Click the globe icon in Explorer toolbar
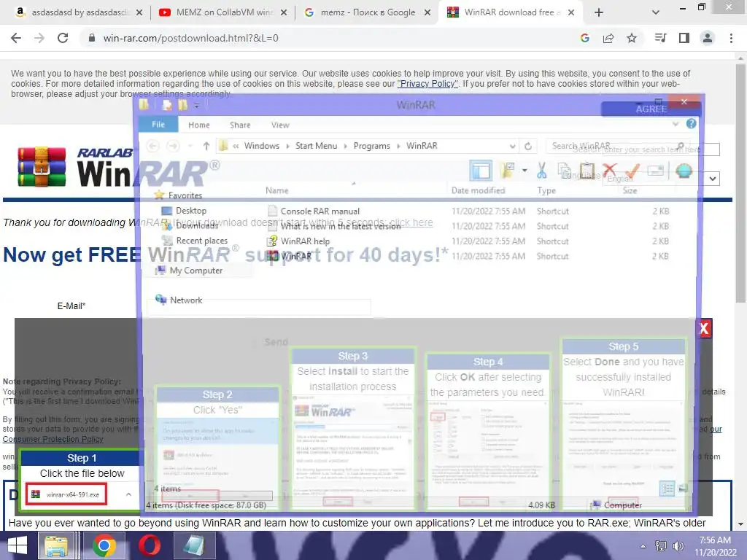747x560 pixels. [684, 170]
